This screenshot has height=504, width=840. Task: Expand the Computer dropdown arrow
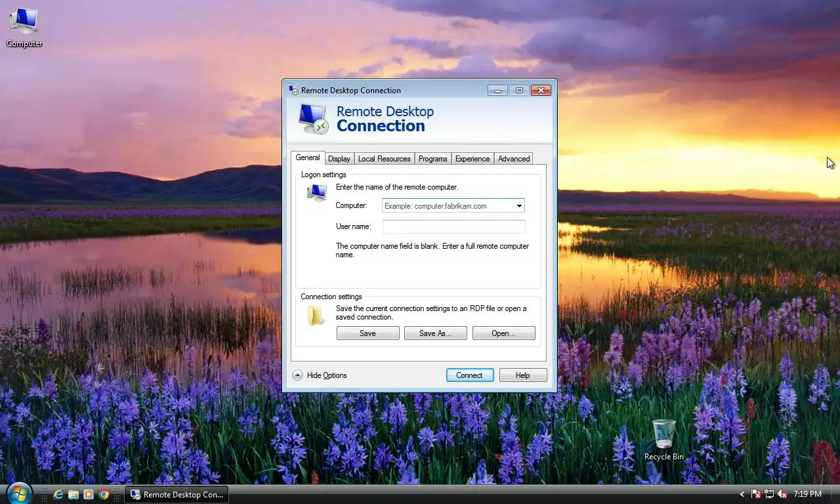(519, 205)
